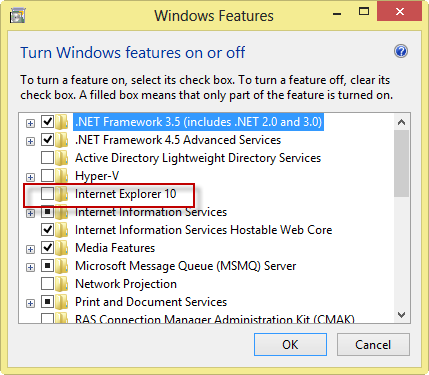The width and height of the screenshot is (429, 375).
Task: Click the Network Projection folder icon
Action: coord(62,284)
